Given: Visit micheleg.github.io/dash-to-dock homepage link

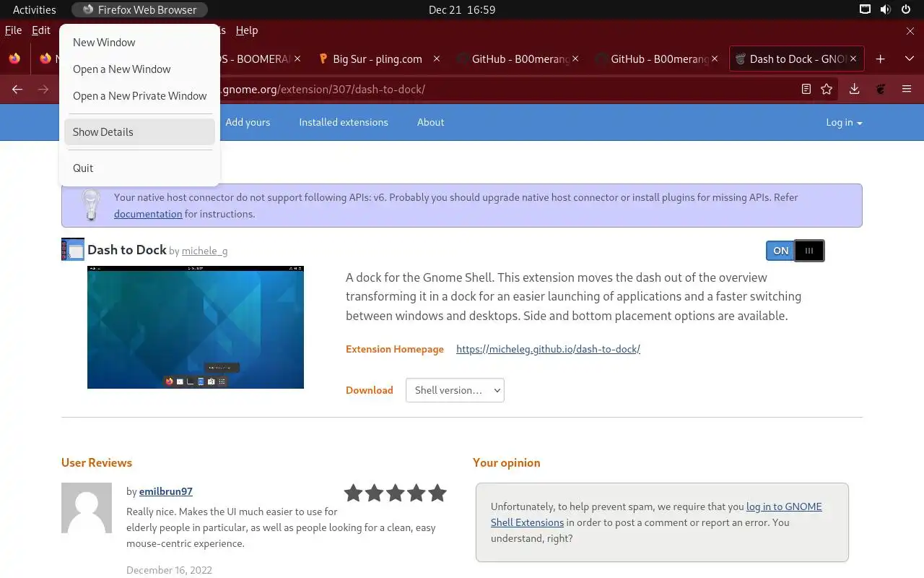Looking at the screenshot, I should [548, 349].
